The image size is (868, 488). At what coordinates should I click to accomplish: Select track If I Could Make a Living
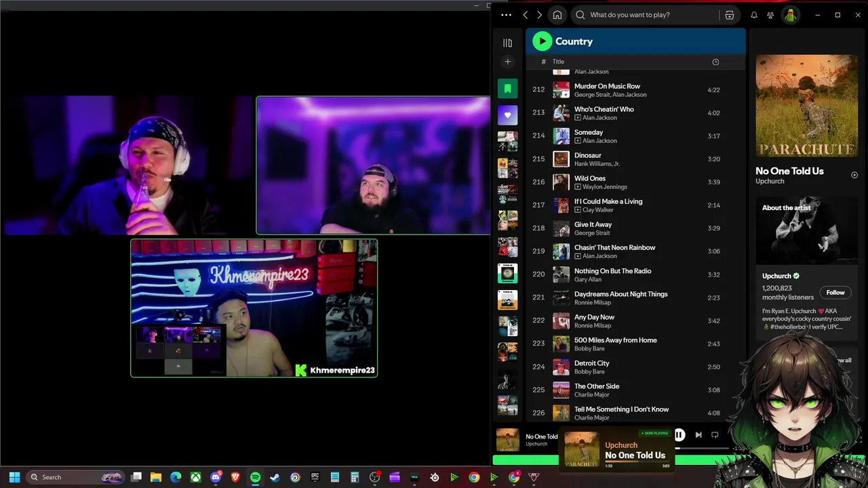[635, 205]
